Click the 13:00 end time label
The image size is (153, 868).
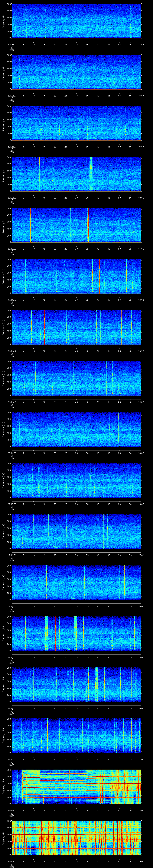point(141,351)
